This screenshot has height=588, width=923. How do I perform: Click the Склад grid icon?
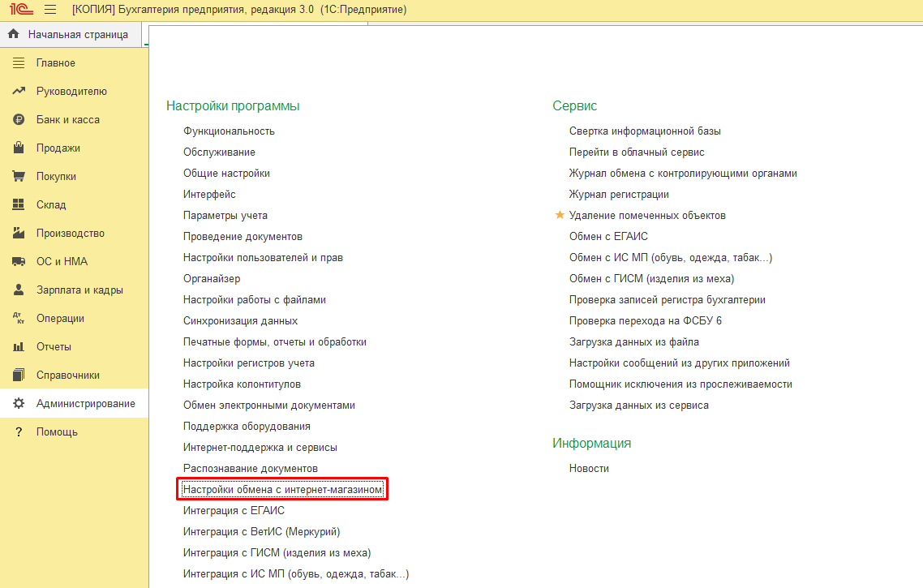(19, 204)
